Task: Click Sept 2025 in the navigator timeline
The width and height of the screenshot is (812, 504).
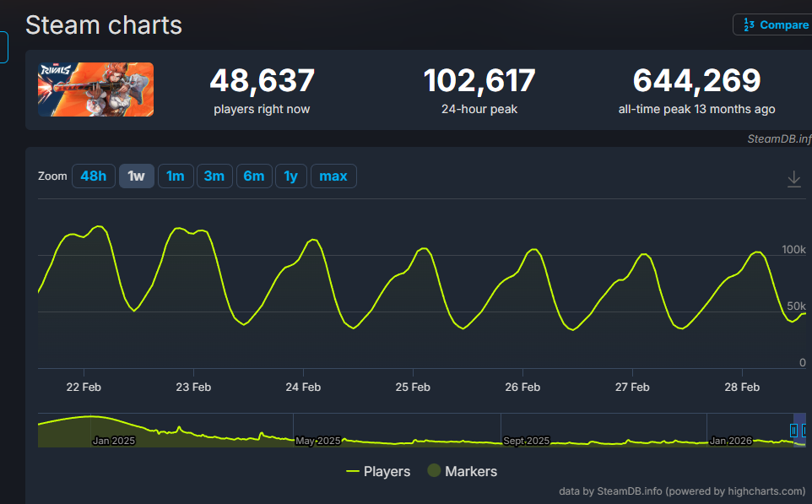Action: pos(526,441)
